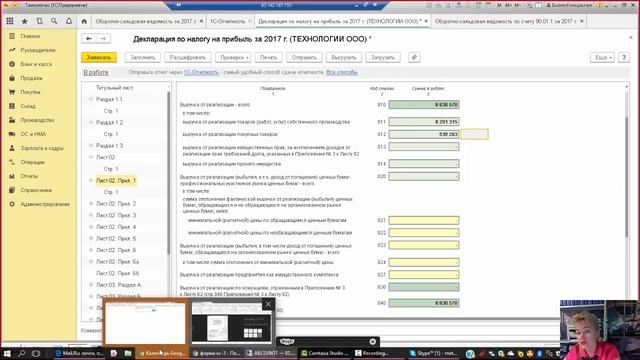Open the В работе status link
This screenshot has width=640, height=360.
pyautogui.click(x=96, y=72)
